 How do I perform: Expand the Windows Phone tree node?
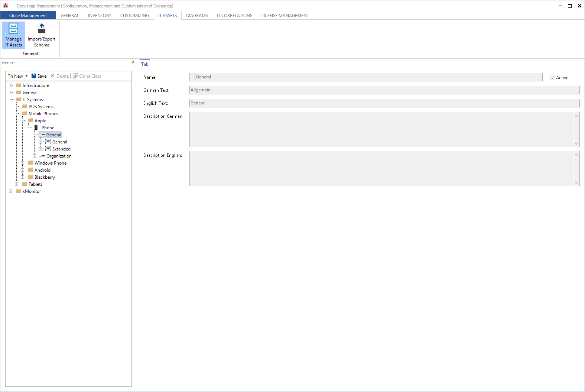[23, 163]
